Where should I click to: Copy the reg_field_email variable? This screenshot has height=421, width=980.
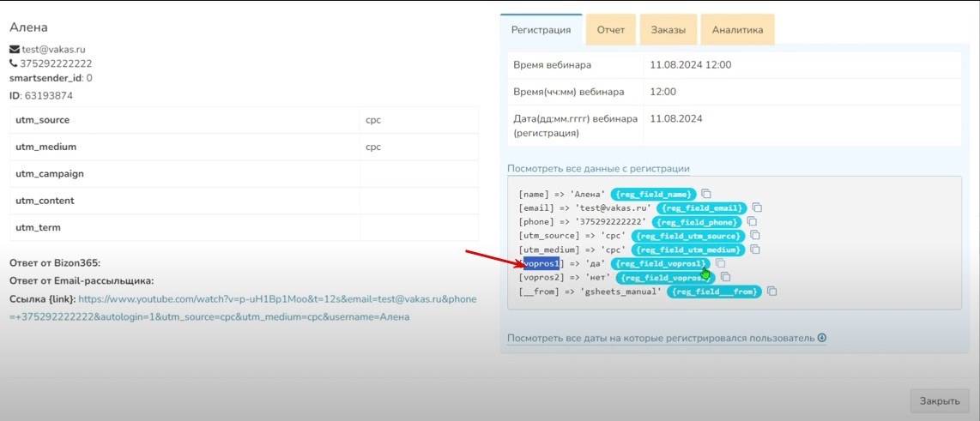pos(758,207)
